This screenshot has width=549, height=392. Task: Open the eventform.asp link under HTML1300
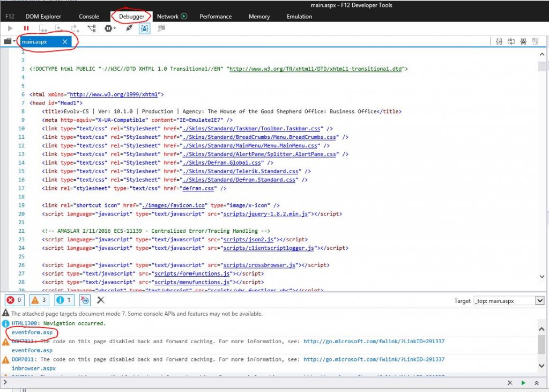[x=32, y=332]
